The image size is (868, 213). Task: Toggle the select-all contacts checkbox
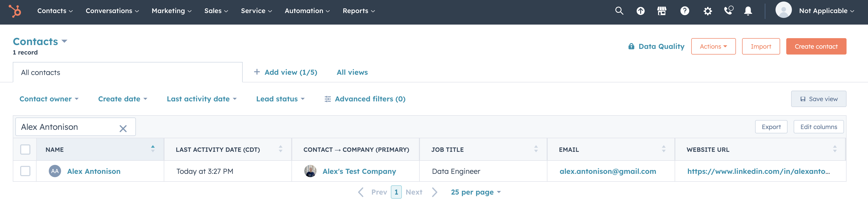tap(25, 150)
